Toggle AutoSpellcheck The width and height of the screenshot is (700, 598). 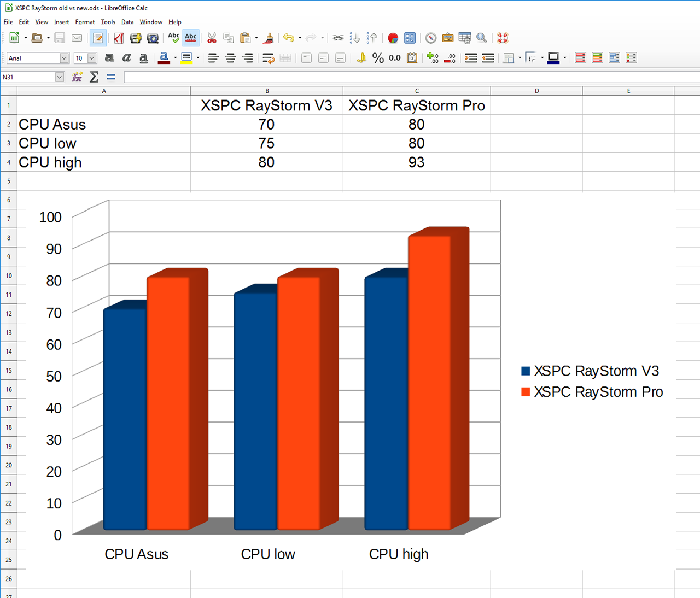[191, 38]
